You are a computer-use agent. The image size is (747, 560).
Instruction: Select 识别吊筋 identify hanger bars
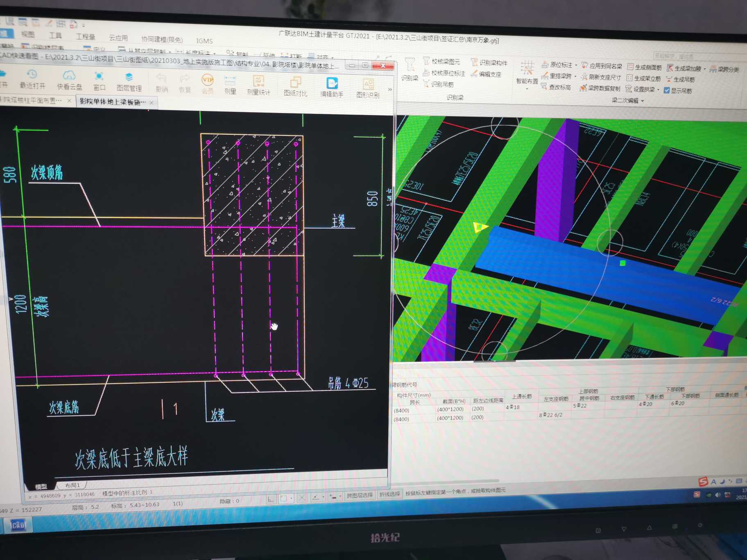(x=438, y=84)
